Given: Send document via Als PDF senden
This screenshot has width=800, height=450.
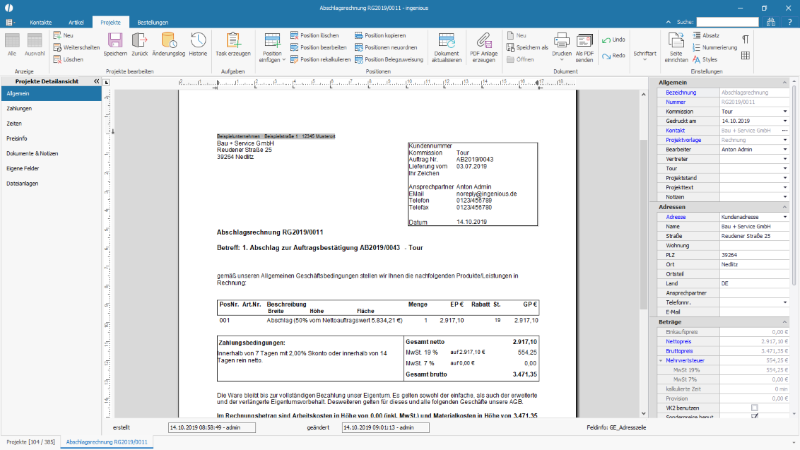Looking at the screenshot, I should [585, 47].
